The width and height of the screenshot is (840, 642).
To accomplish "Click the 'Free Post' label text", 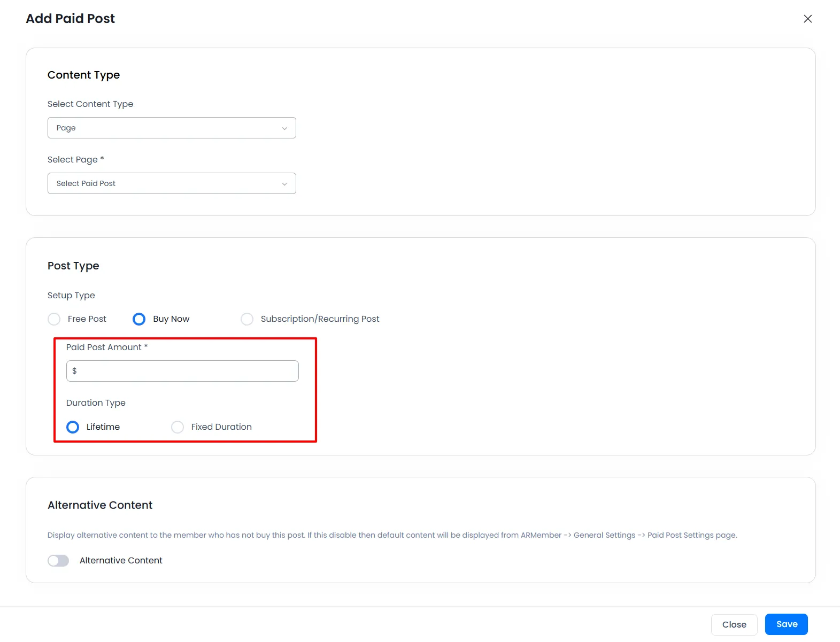I will click(87, 319).
